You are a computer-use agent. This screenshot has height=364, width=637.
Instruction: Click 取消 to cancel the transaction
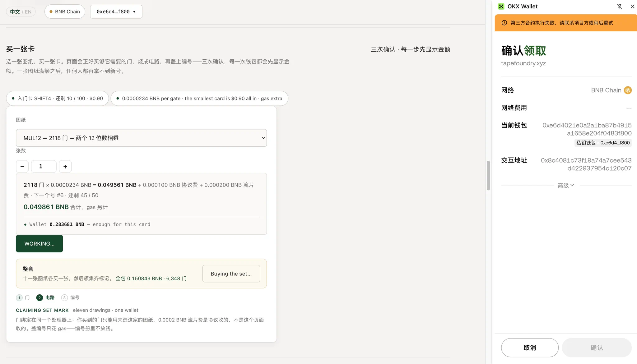pos(530,348)
